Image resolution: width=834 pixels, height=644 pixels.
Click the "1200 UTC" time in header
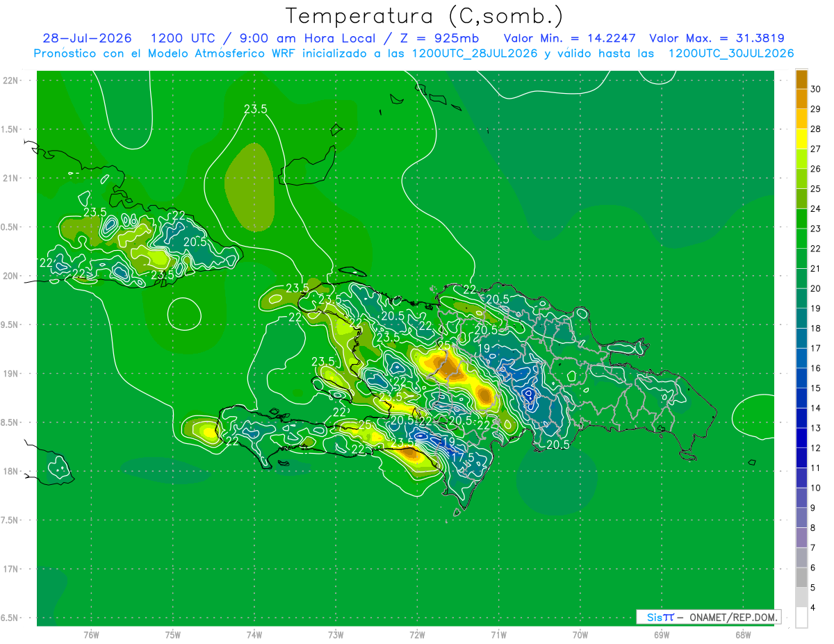pyautogui.click(x=182, y=38)
